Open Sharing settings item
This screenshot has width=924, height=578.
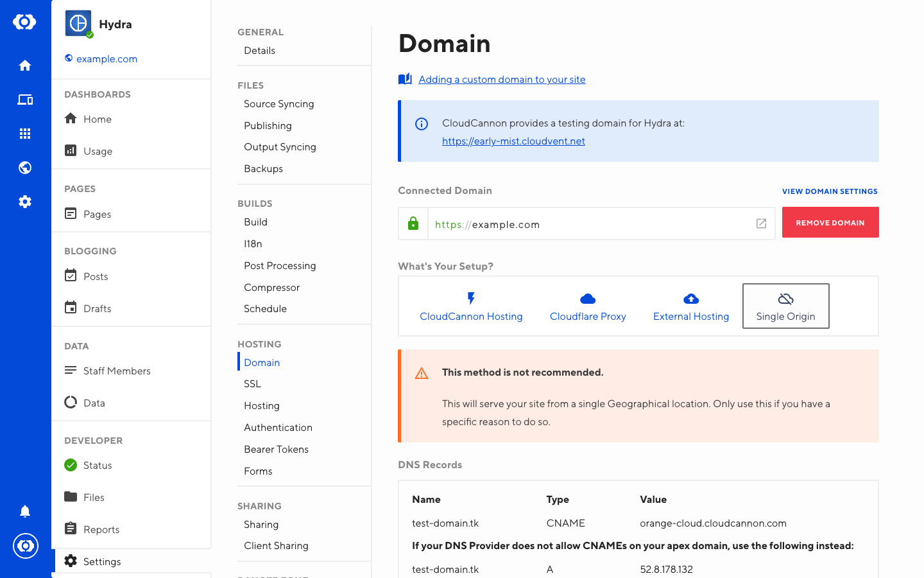(x=261, y=525)
